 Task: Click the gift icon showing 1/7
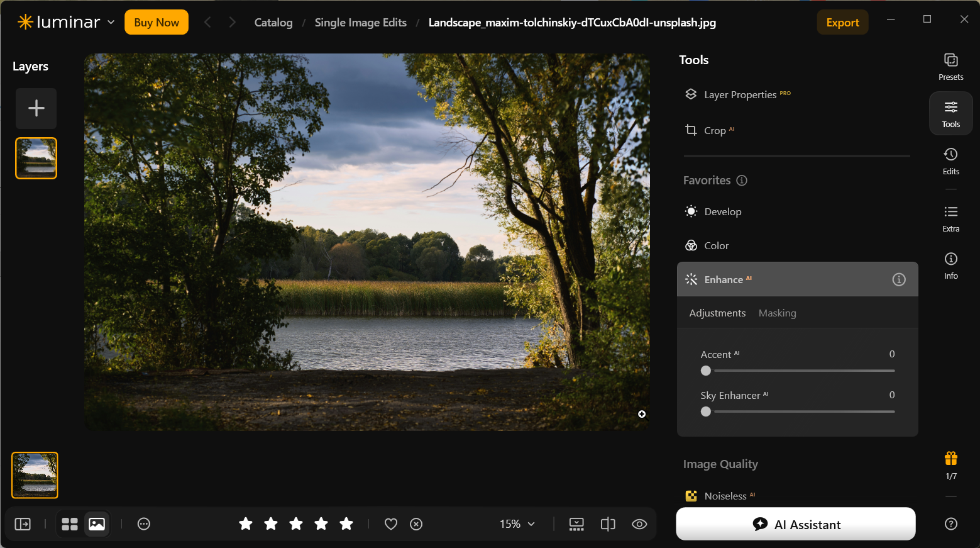point(951,465)
